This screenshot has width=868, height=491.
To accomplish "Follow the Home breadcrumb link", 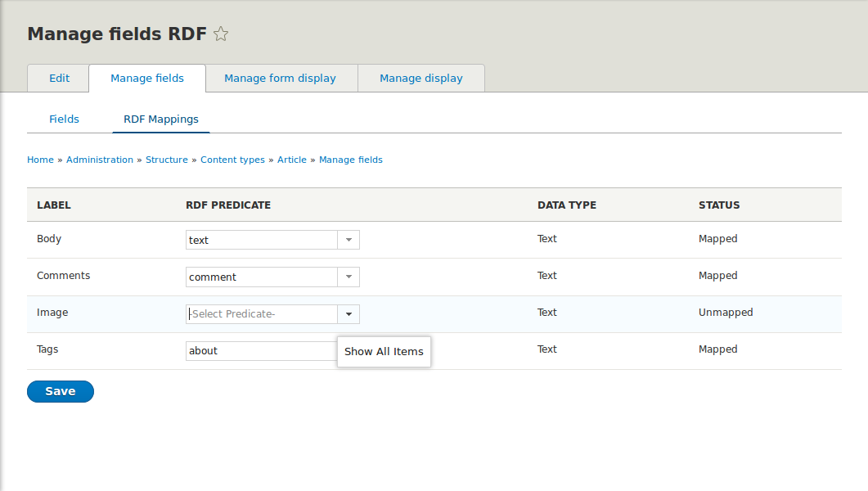I will (x=40, y=160).
